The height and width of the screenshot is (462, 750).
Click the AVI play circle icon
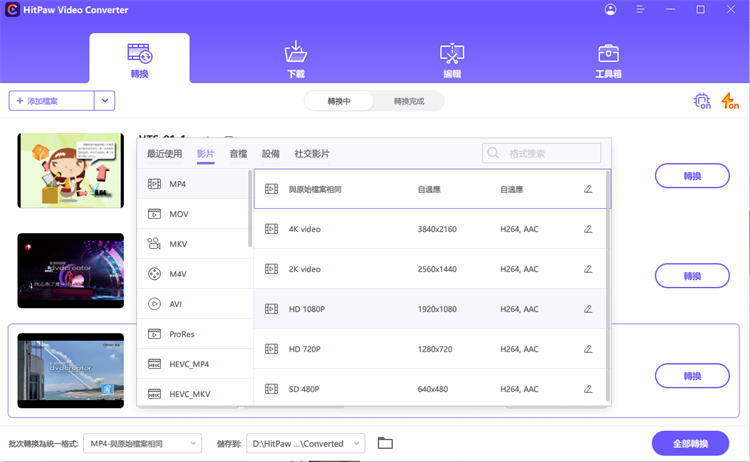click(154, 304)
